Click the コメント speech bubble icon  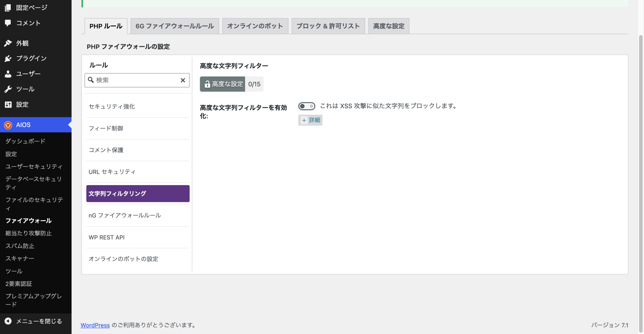8,23
